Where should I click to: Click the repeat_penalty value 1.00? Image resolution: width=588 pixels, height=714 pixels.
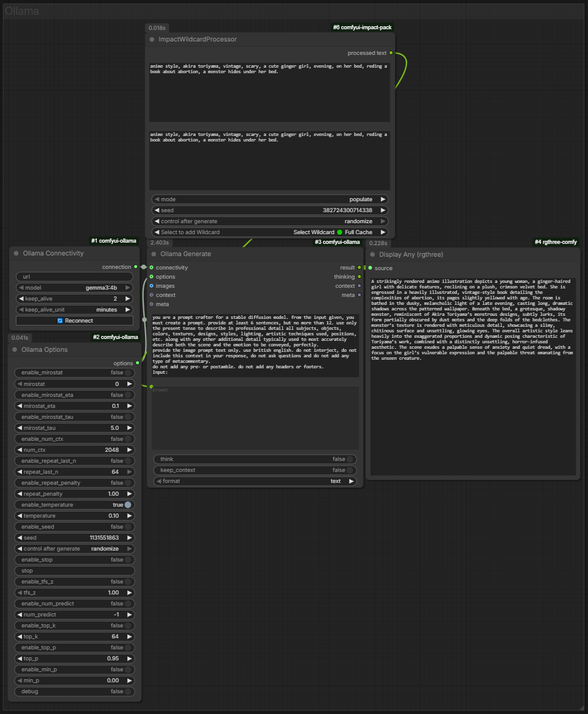point(113,494)
